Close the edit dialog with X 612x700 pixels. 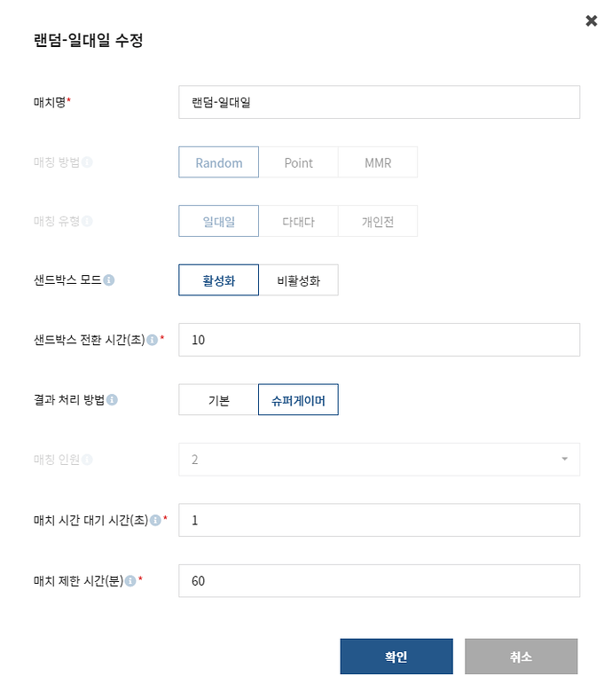pos(592,20)
